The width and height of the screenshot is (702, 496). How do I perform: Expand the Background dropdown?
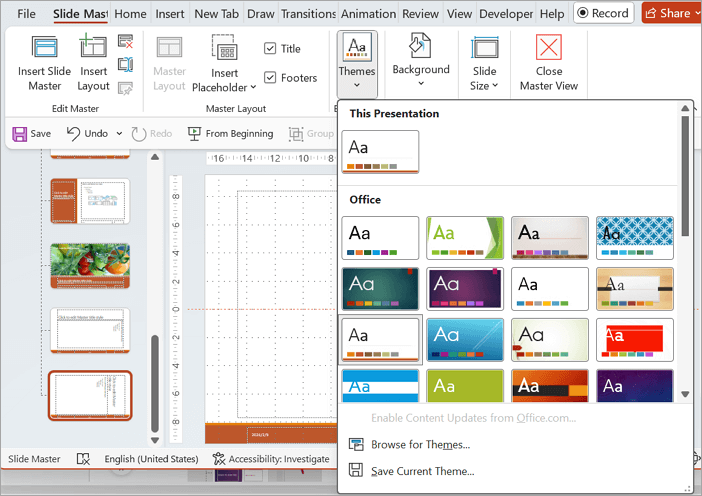[x=420, y=70]
